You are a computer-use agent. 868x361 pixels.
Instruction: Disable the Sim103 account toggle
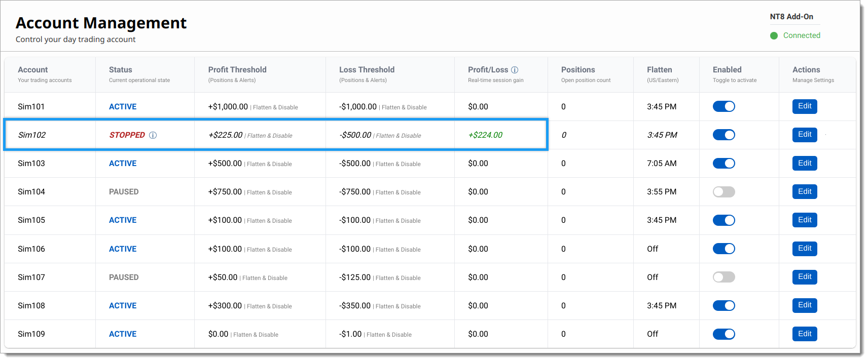point(724,163)
